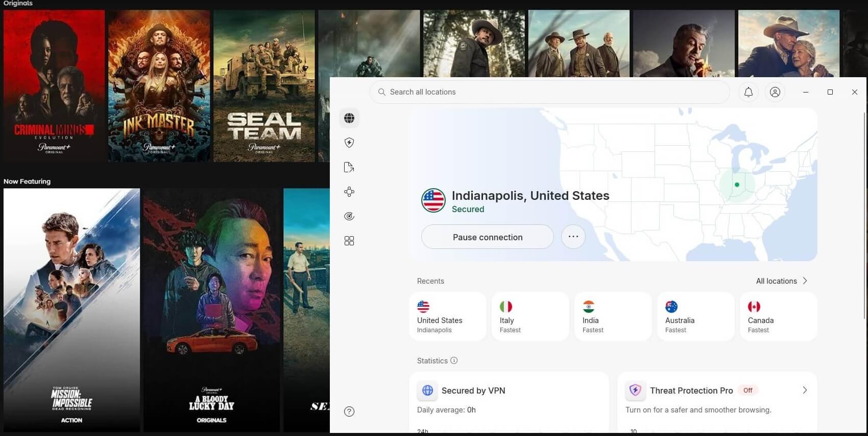Open the Dark Web Monitor target icon
Image resolution: width=868 pixels, height=436 pixels.
tap(349, 216)
